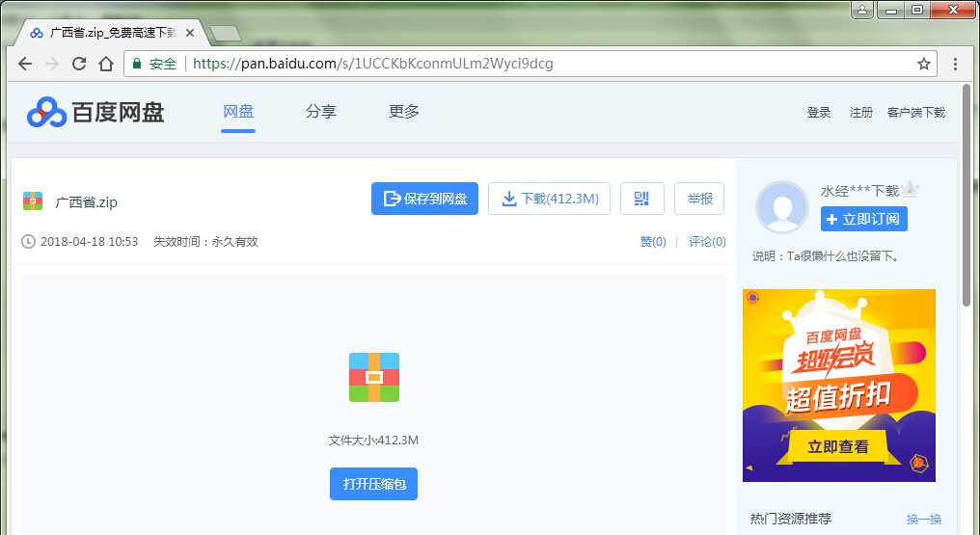Bookmark this page with star icon

[924, 64]
